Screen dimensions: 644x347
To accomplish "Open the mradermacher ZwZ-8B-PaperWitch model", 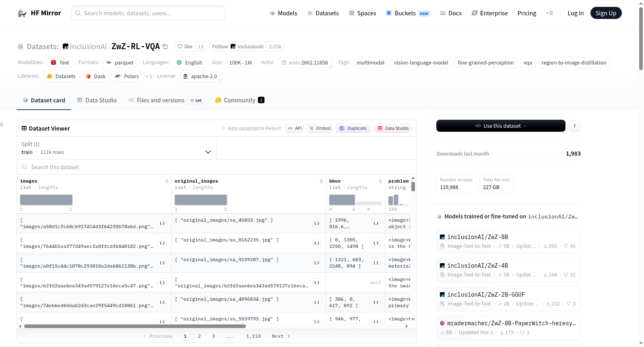I will coord(508,328).
